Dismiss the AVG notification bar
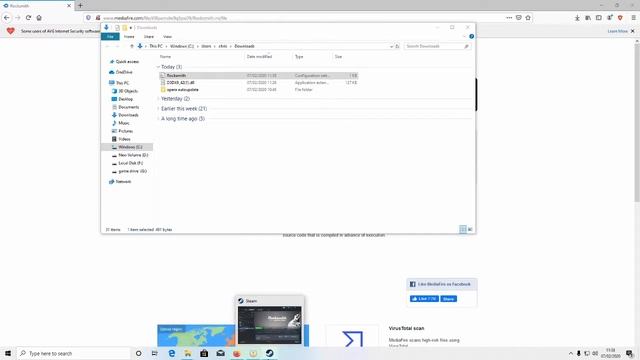Viewport: 640px width, 360px height. pyautogui.click(x=633, y=31)
